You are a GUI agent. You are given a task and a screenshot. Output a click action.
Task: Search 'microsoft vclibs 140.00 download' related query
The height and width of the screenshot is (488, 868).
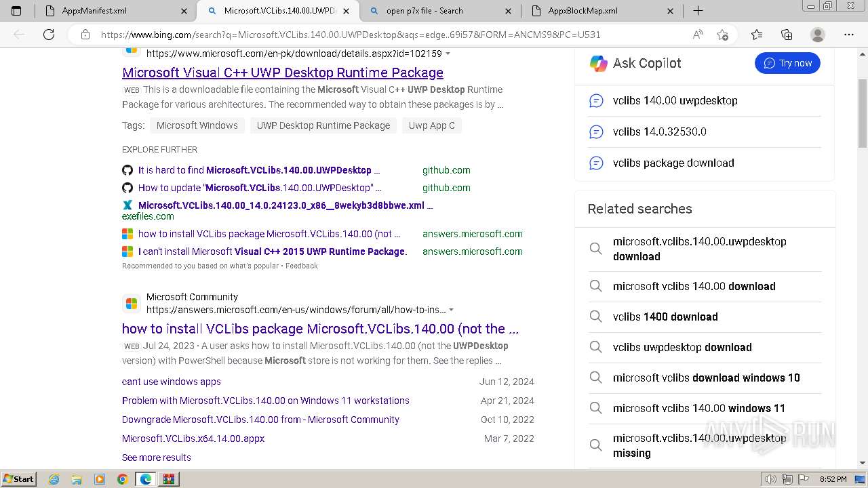(705, 286)
